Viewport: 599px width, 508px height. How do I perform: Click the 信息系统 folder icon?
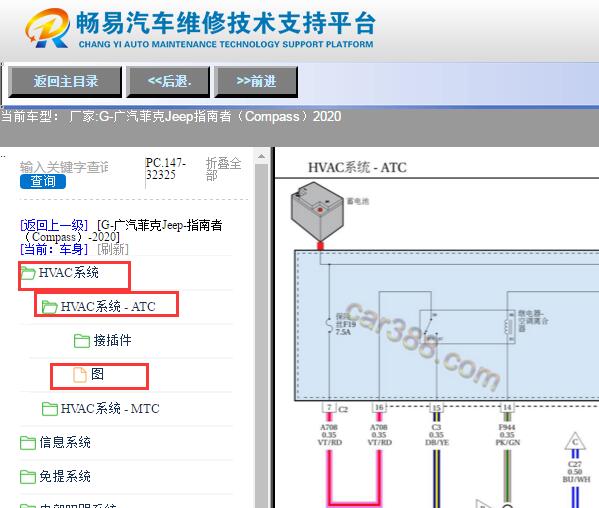[x=28, y=443]
